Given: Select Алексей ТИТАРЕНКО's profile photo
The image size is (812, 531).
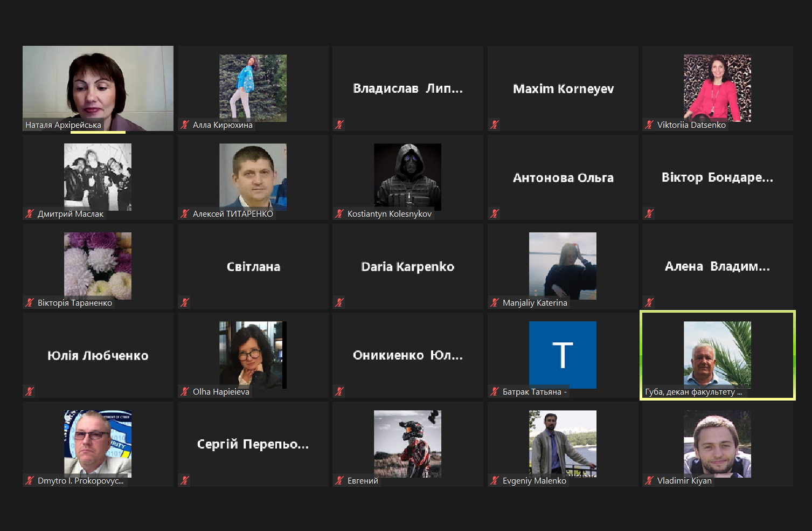Looking at the screenshot, I should pos(253,177).
